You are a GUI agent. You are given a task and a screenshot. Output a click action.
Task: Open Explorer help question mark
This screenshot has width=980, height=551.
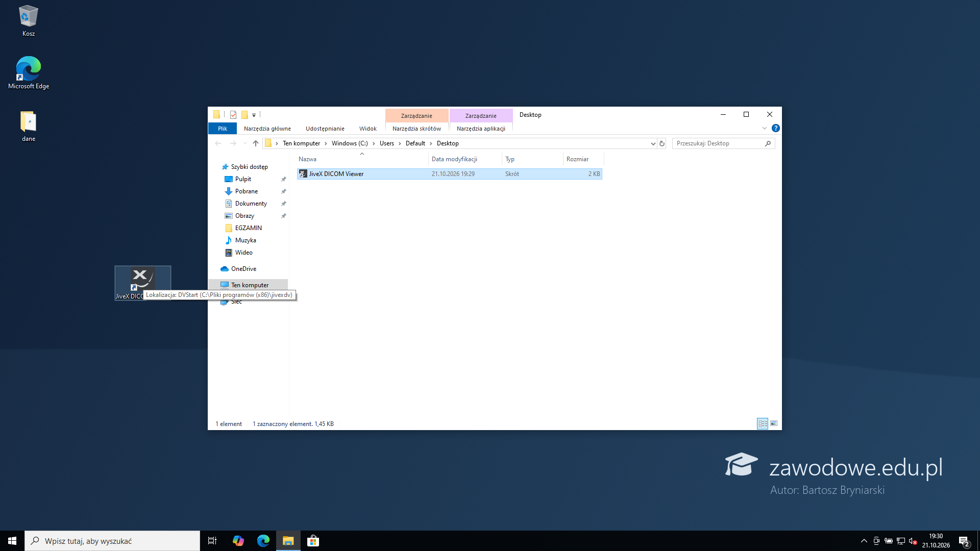click(776, 129)
